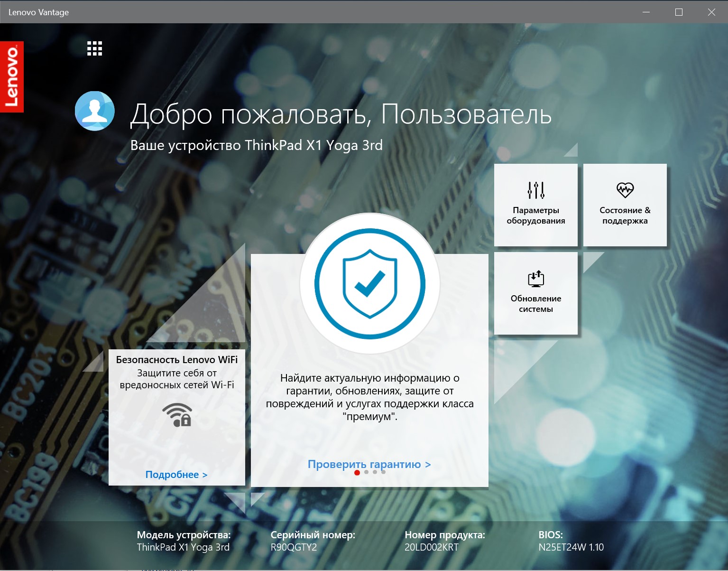Maximize the Lenovo Vantage window
Image resolution: width=728 pixels, height=571 pixels.
point(679,12)
